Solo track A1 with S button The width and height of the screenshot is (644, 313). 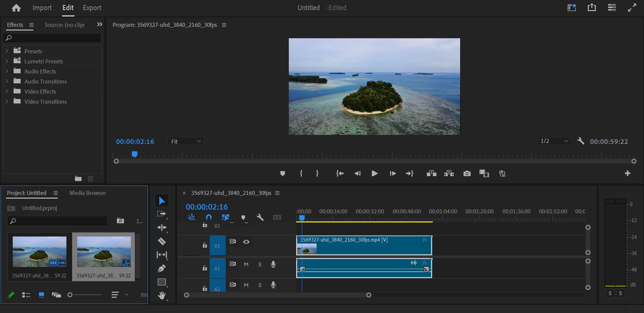tap(260, 264)
